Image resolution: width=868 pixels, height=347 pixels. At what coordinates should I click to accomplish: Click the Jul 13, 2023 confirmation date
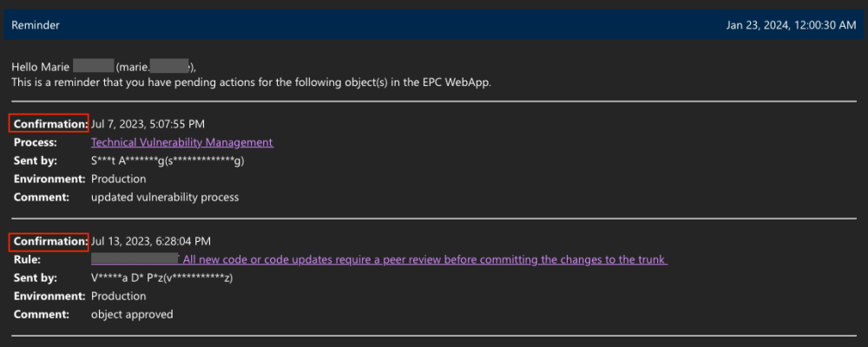(150, 241)
